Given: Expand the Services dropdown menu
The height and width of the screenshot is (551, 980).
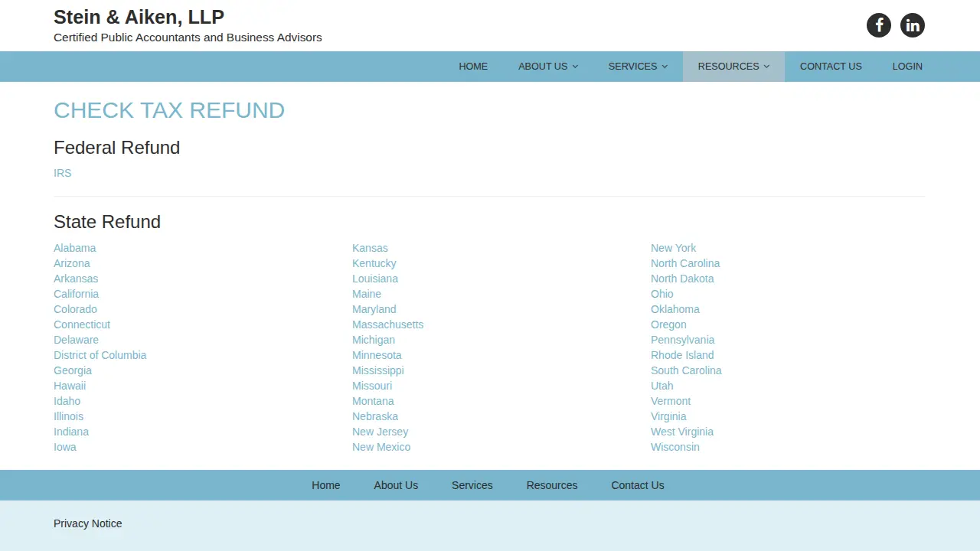Looking at the screenshot, I should [x=638, y=67].
